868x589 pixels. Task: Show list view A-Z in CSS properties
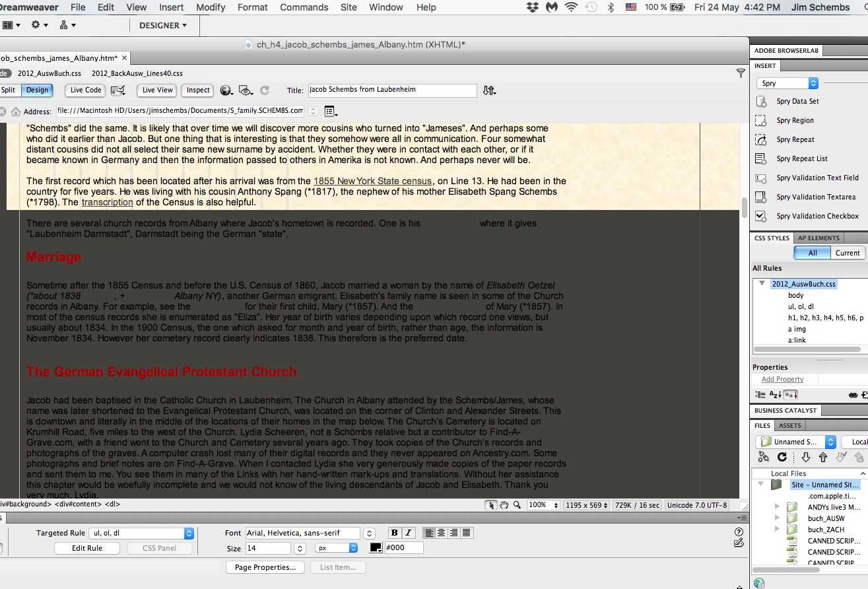pyautogui.click(x=776, y=395)
